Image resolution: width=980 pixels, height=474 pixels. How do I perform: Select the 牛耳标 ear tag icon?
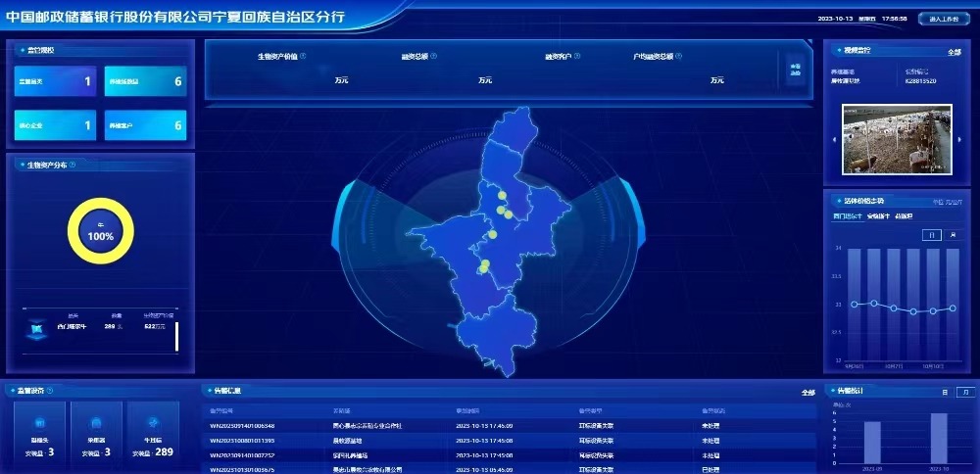[x=153, y=423]
